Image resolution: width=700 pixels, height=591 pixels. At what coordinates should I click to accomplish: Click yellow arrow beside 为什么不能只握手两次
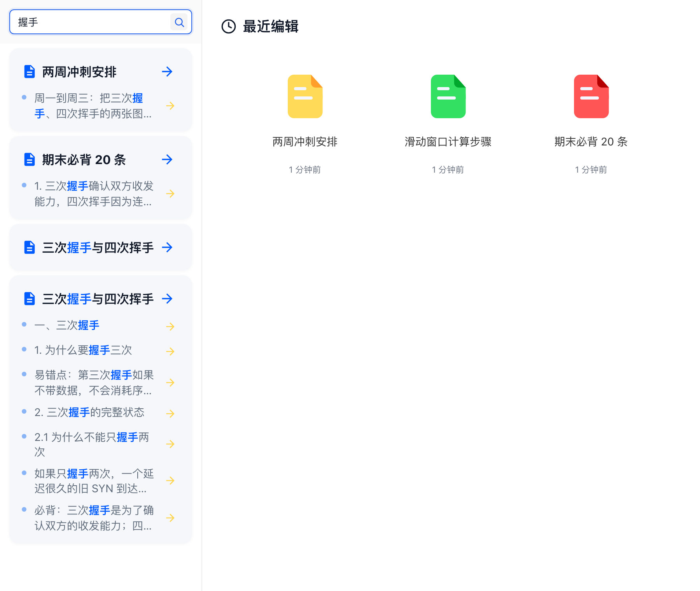pos(170,444)
